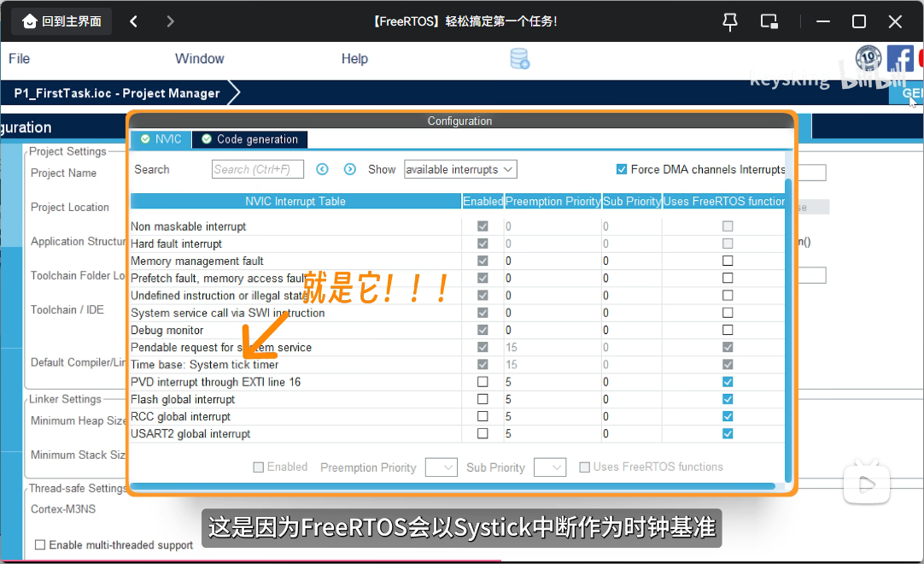Toggle Force DMA channels Interrupts checkbox
The width and height of the screenshot is (924, 564).
click(x=621, y=169)
